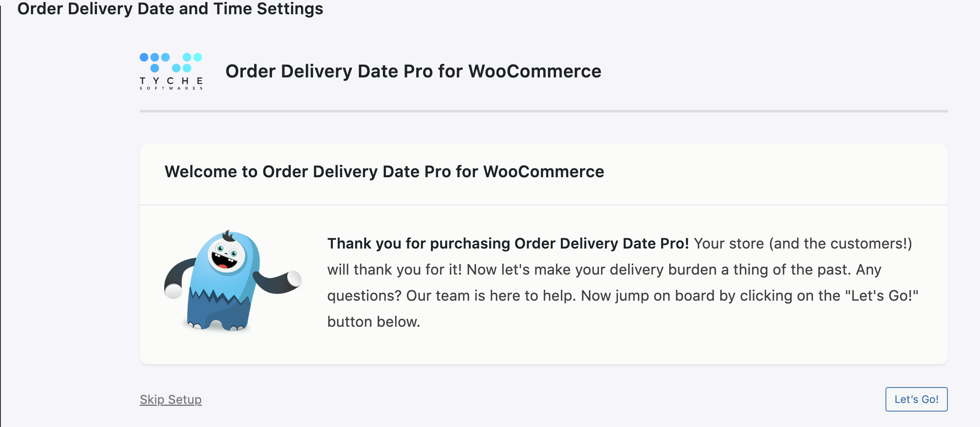The height and width of the screenshot is (427, 980).
Task: Click the Welcome to Order Delivery Date Pro heading
Action: 384,172
